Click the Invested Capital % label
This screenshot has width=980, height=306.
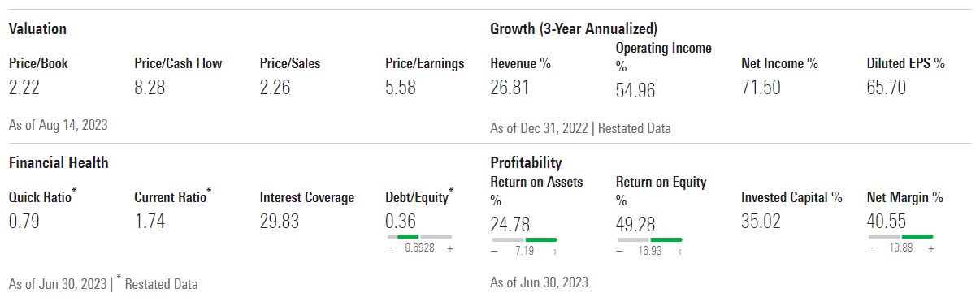[x=791, y=197]
